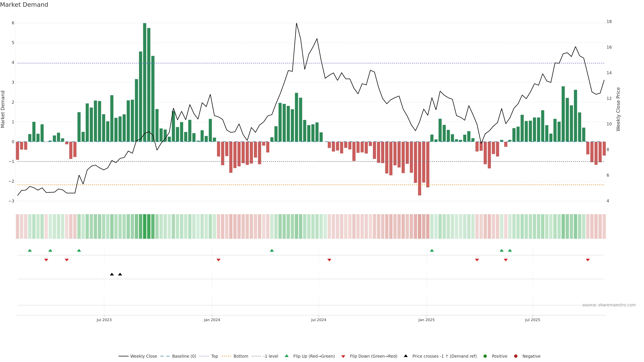Click the green Positive legend dot
The width and height of the screenshot is (644, 362).
tap(485, 356)
